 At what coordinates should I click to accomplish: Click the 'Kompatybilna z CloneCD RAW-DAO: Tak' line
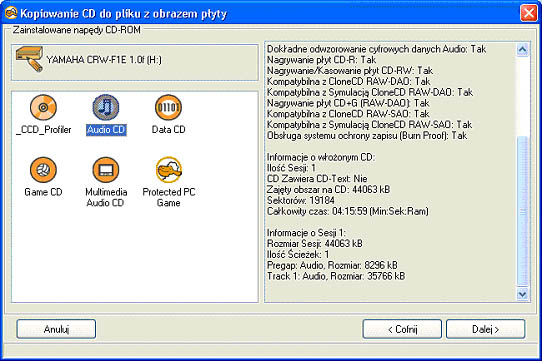coord(349,81)
